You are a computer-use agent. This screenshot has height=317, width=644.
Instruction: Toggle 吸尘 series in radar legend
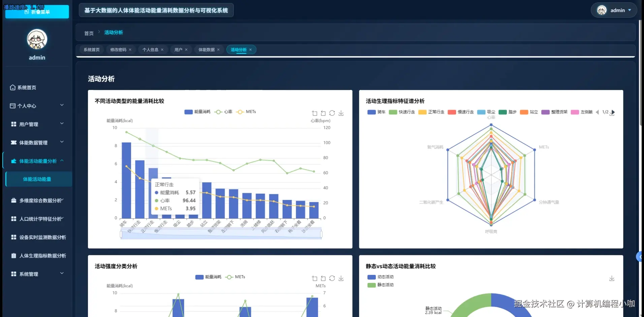pos(486,112)
